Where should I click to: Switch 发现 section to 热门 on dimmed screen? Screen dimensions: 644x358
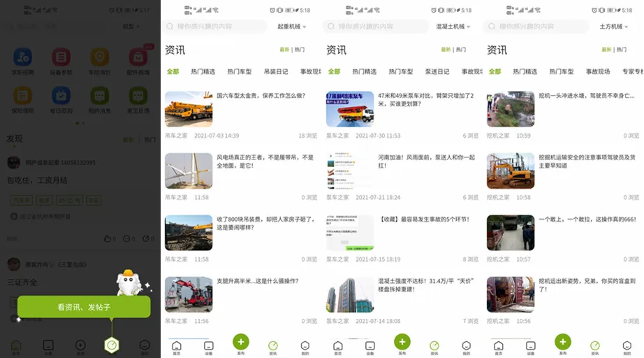click(150, 140)
